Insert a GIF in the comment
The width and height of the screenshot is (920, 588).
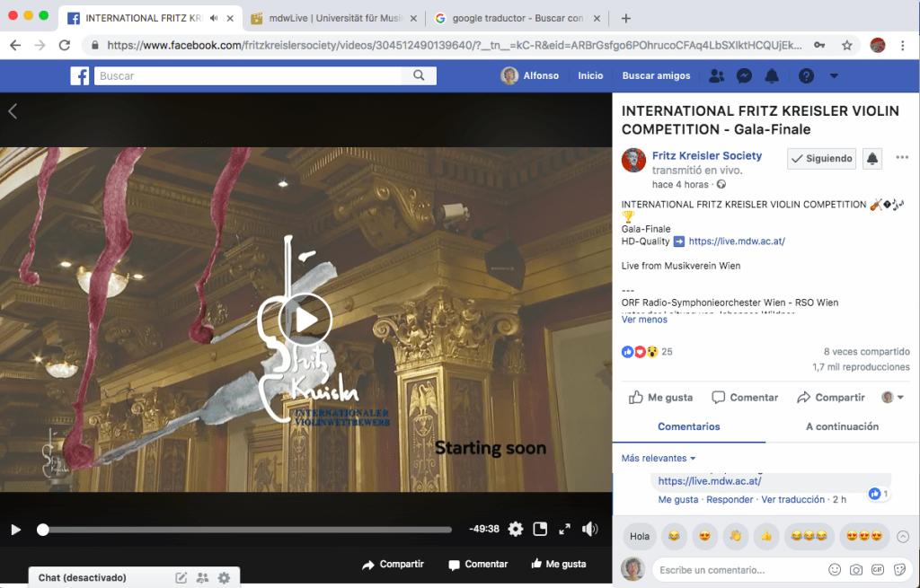(878, 570)
